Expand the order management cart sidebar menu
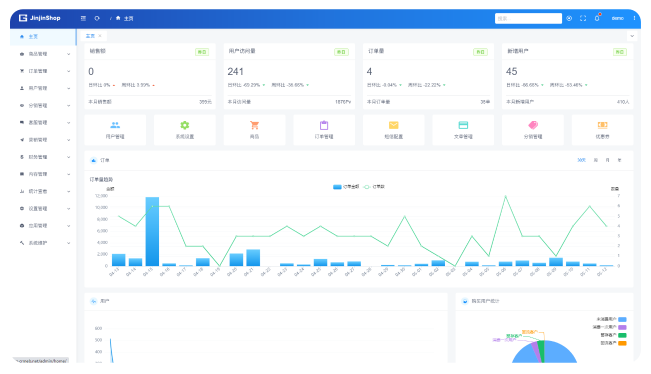651x374 pixels. pos(43,71)
